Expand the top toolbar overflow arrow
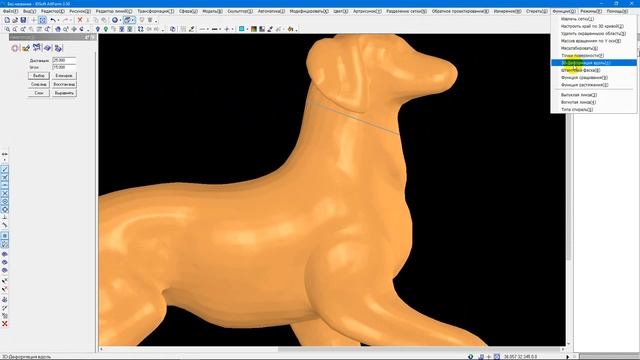The width and height of the screenshot is (640, 360). (x=156, y=21)
